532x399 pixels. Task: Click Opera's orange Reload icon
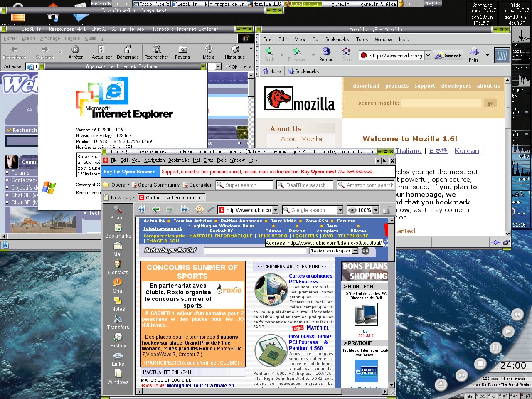coord(199,209)
